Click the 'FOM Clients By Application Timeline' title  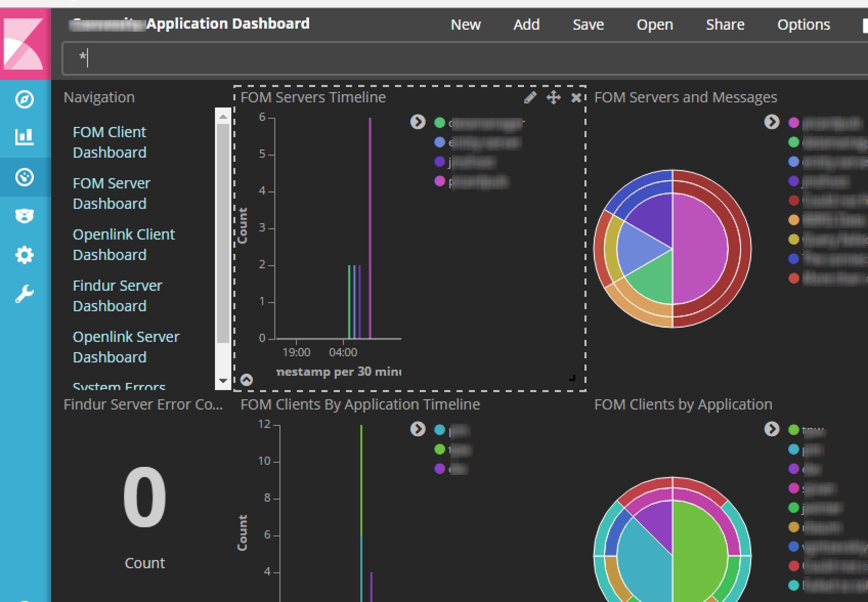point(360,404)
